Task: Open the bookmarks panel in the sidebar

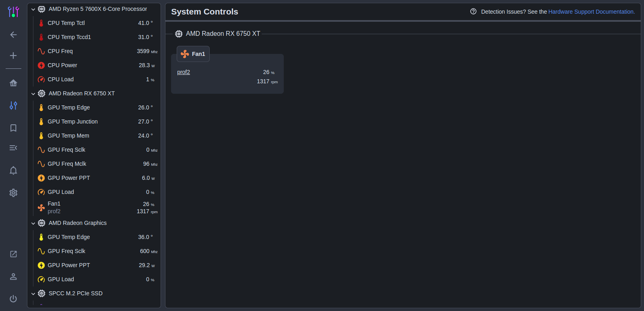Action: coord(13,128)
